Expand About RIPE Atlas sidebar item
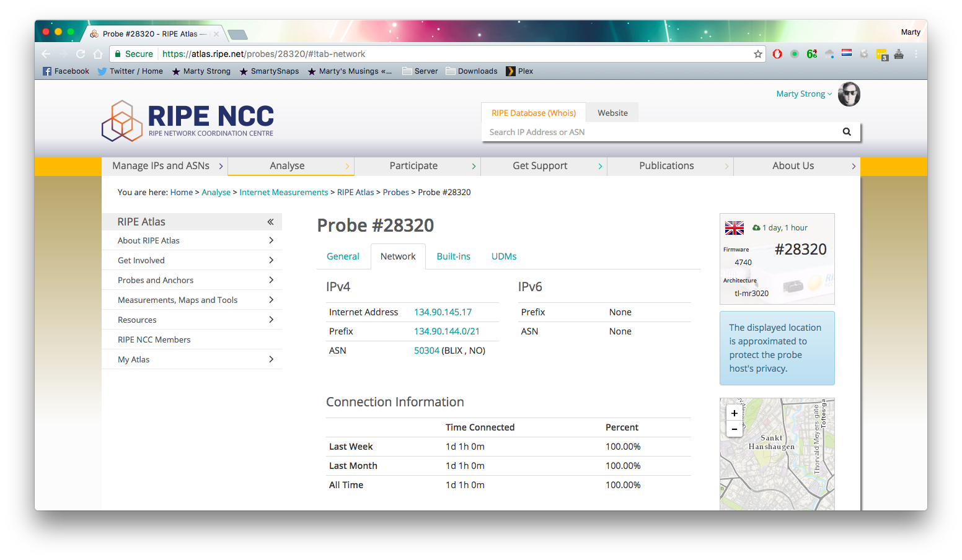Screen dimensions: 962x560 click(271, 240)
